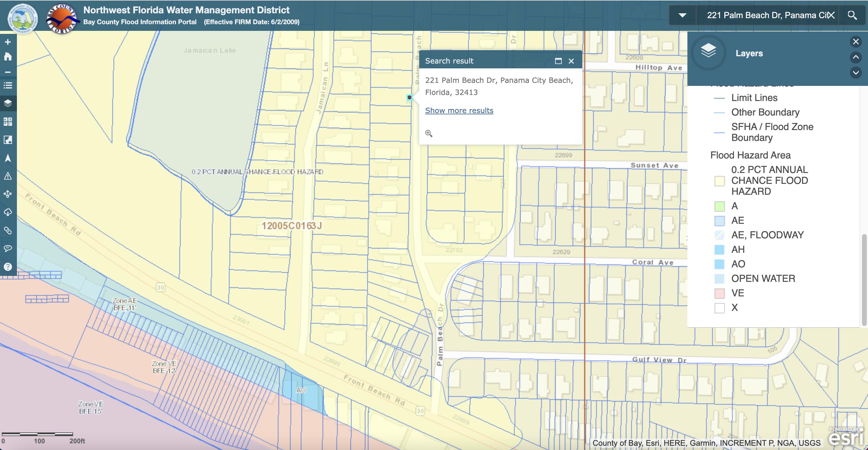Toggle the OPEN WATER legend entry
Image resolution: width=868 pixels, height=450 pixels.
pyautogui.click(x=720, y=278)
